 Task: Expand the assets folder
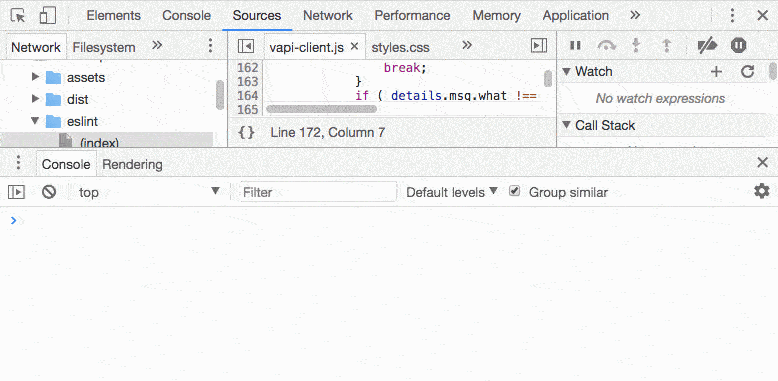click(x=35, y=77)
